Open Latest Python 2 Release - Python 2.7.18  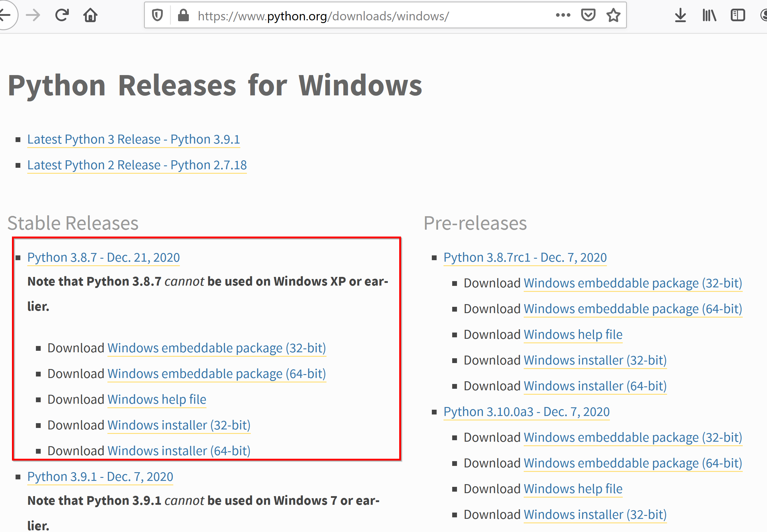tap(137, 165)
